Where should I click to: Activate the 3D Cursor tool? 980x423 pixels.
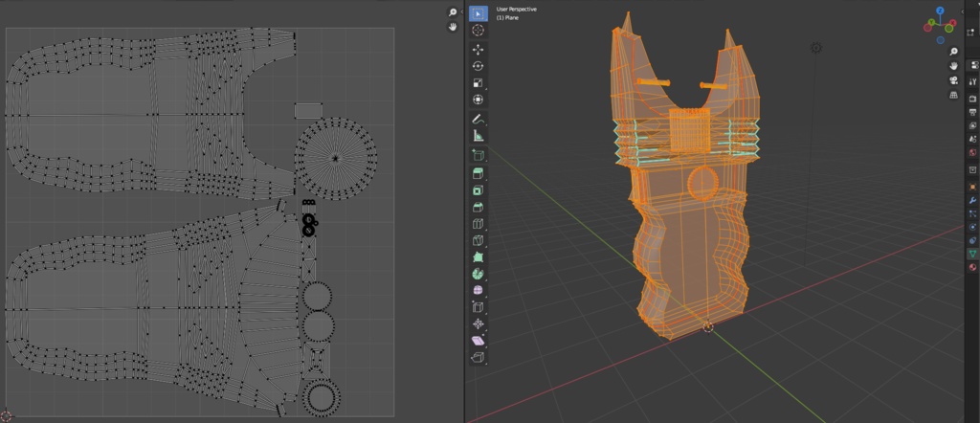click(x=479, y=32)
